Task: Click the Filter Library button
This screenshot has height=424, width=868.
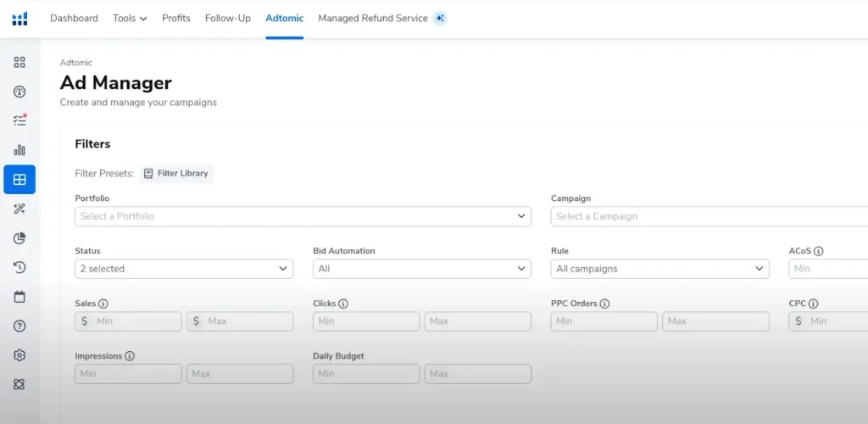Action: [176, 174]
